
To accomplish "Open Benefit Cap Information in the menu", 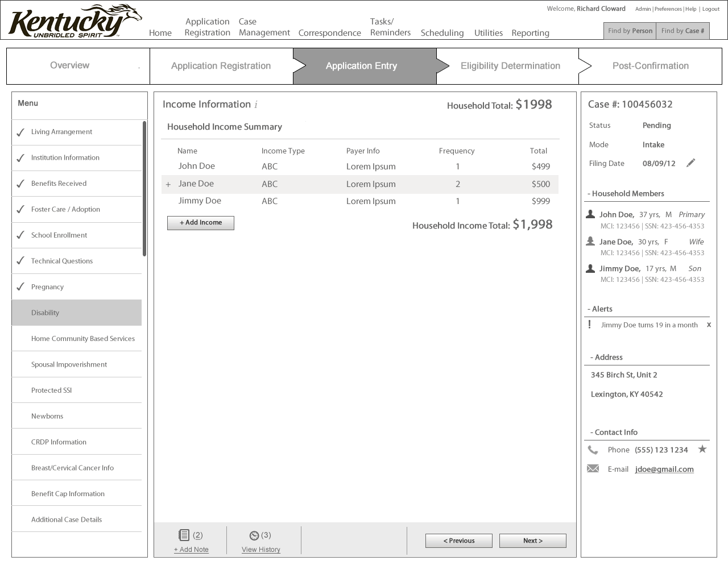I will click(x=77, y=494).
